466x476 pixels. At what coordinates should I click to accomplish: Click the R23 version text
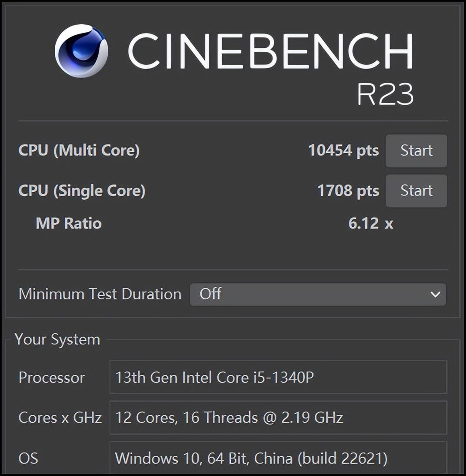pos(385,94)
